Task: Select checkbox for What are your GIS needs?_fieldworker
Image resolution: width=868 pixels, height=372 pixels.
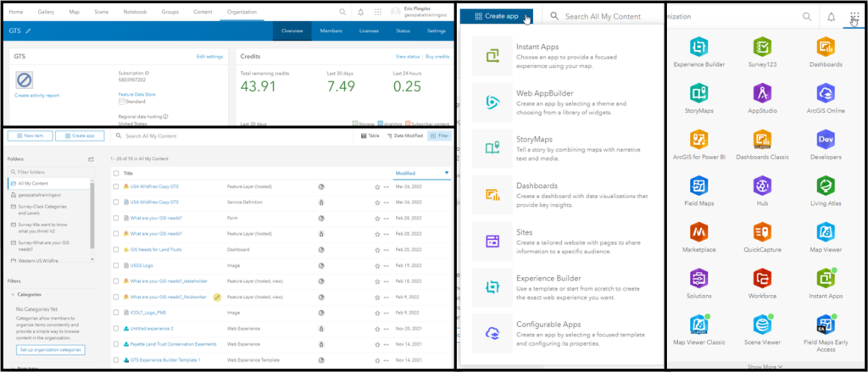Action: (x=115, y=297)
